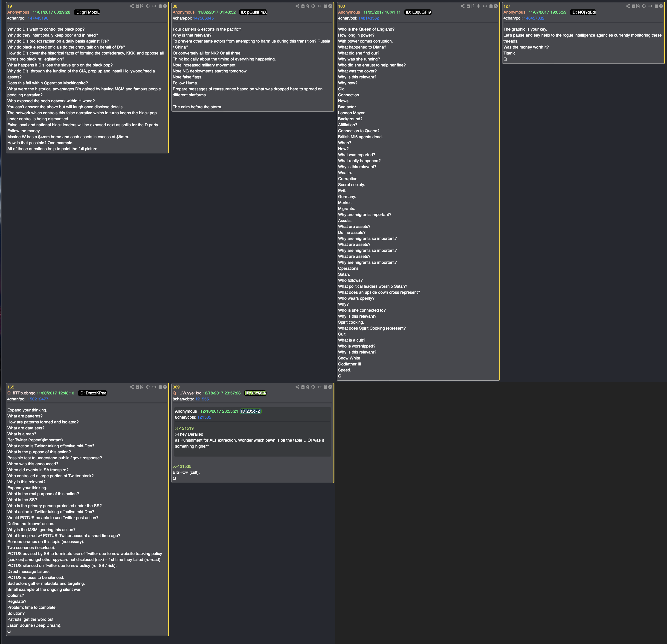This screenshot has height=644, width=667.
Task: Click the ID: NOjYqEdl badge
Action: 583,12
